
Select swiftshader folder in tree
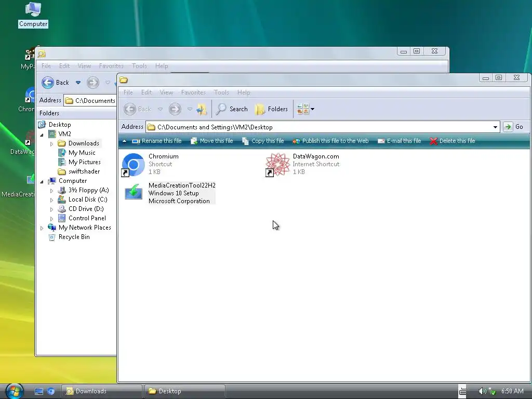point(84,171)
